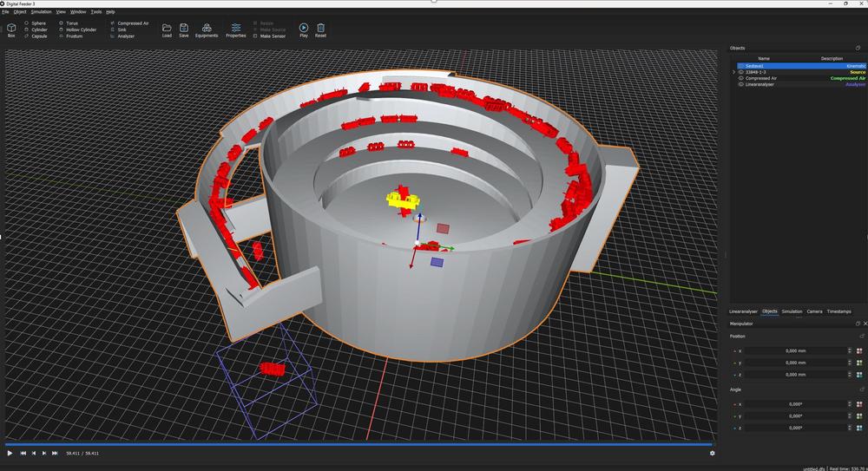Switch to the Camera tab
This screenshot has width=868, height=471.
point(814,311)
